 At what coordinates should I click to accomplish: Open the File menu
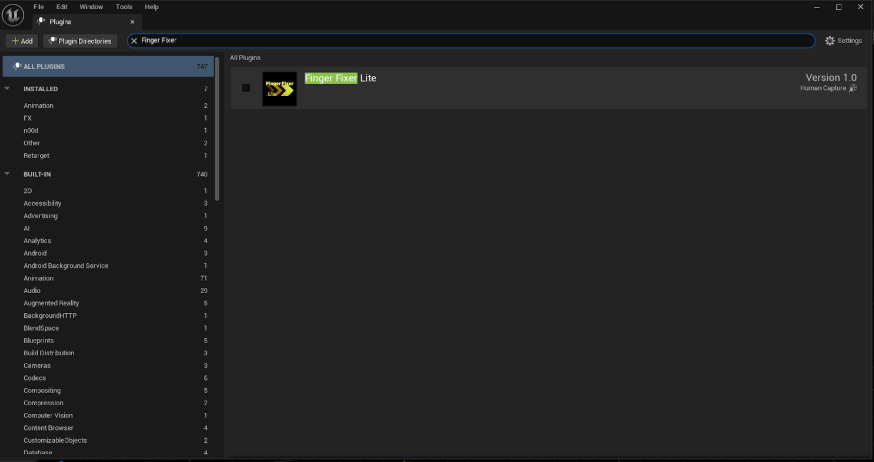(38, 7)
